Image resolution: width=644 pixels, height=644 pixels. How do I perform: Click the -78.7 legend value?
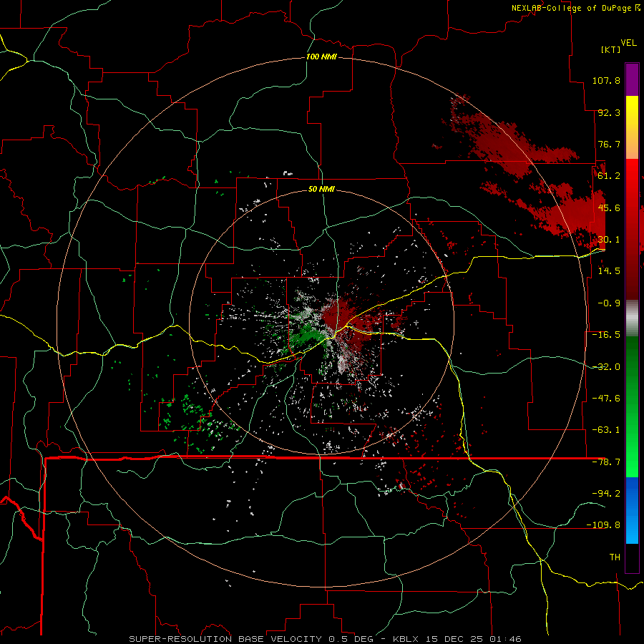tap(606, 462)
